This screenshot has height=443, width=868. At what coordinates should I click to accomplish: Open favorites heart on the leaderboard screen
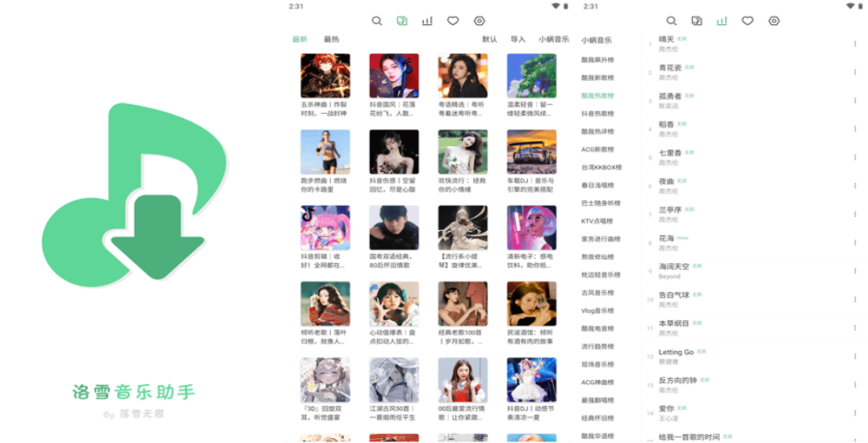[x=748, y=21]
